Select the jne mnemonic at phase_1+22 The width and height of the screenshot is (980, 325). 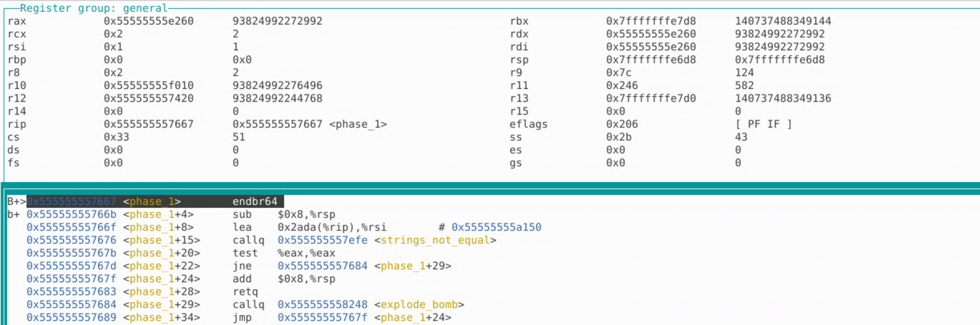(x=242, y=266)
